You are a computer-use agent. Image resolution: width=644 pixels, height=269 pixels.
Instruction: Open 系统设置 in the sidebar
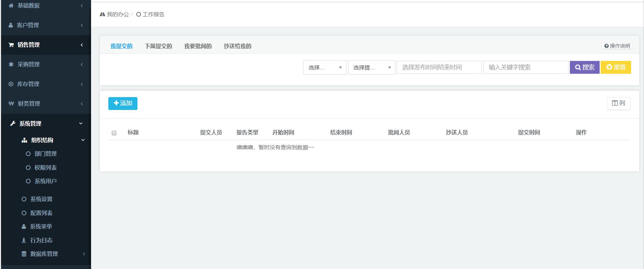tap(41, 199)
